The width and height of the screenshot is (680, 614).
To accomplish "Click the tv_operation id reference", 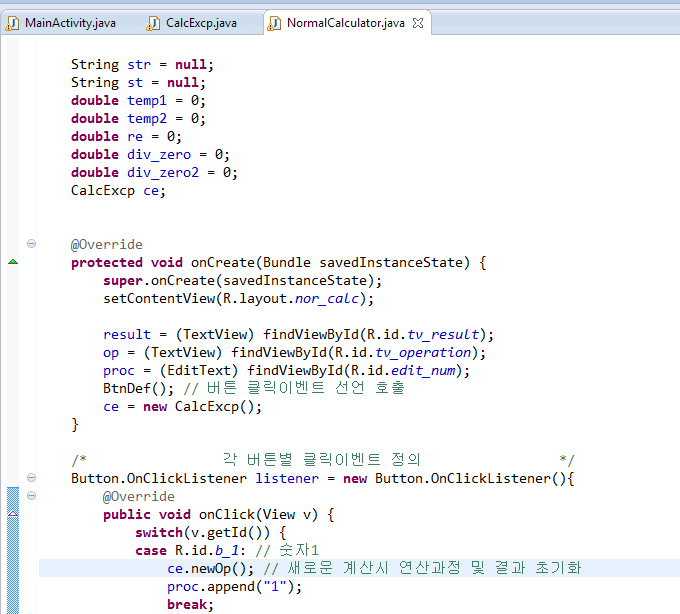I will 423,353.
